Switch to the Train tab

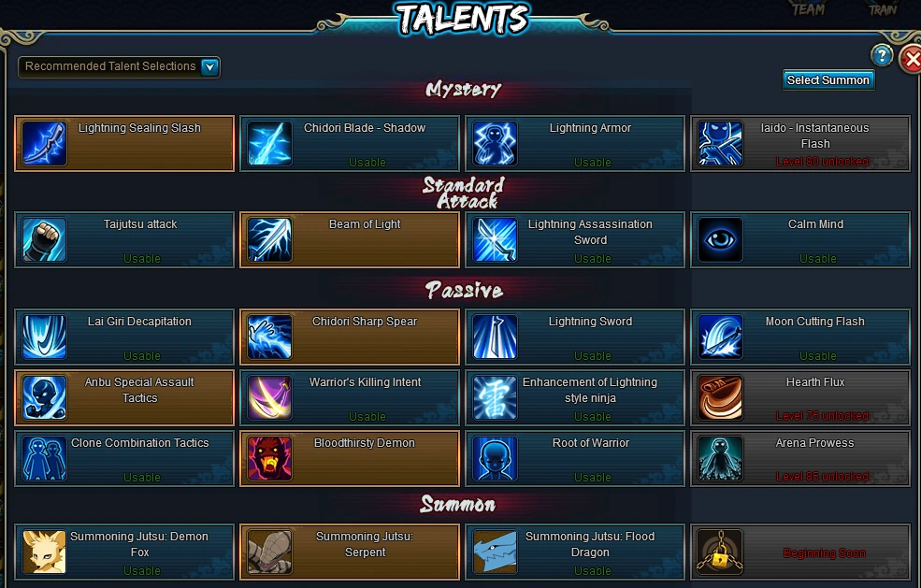tap(883, 9)
